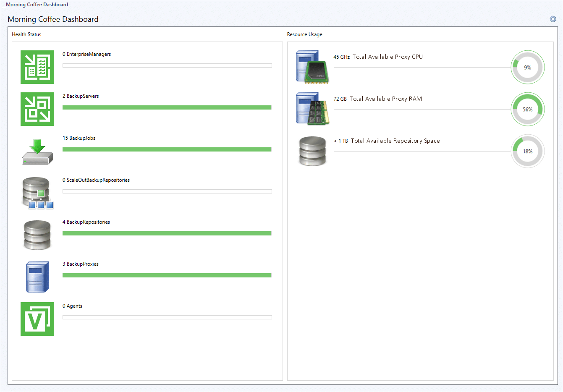The image size is (563, 392).
Task: Click the Repository Space database icon
Action: click(312, 151)
